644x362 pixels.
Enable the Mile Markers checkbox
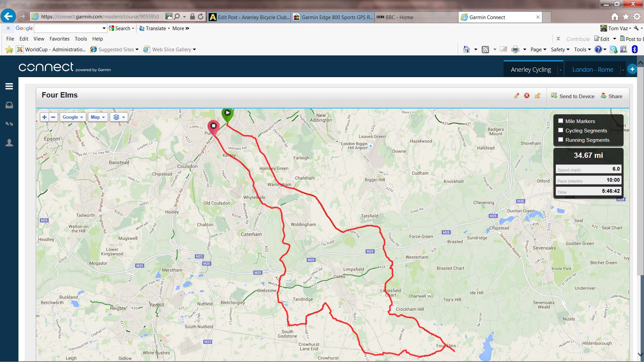point(560,121)
